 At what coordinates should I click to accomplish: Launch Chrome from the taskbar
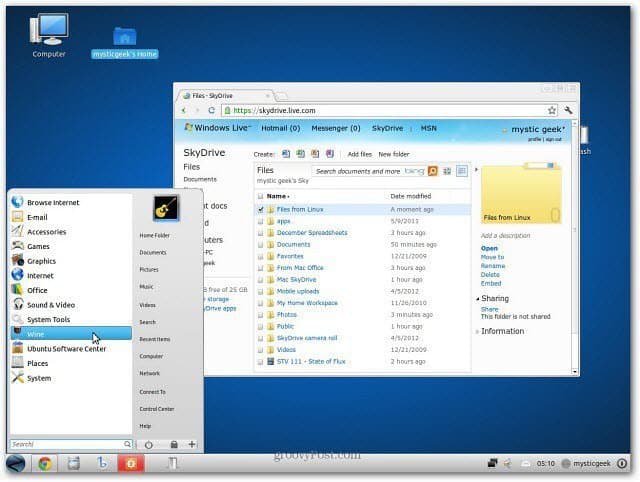[45, 464]
